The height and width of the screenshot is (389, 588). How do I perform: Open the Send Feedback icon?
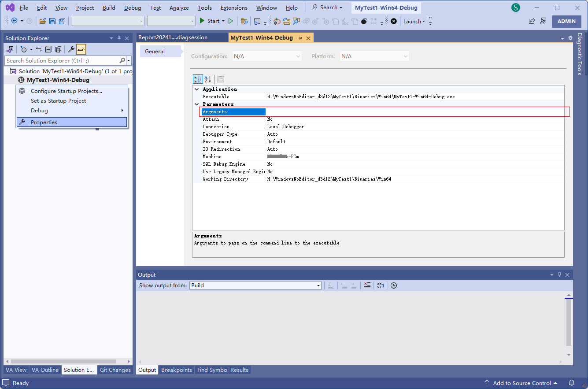click(x=543, y=21)
